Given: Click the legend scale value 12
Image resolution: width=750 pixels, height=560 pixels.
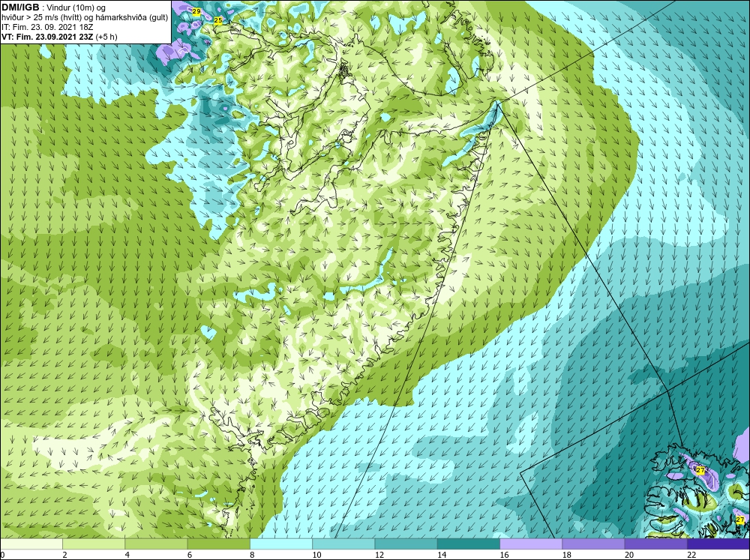Looking at the screenshot, I should [x=379, y=555].
